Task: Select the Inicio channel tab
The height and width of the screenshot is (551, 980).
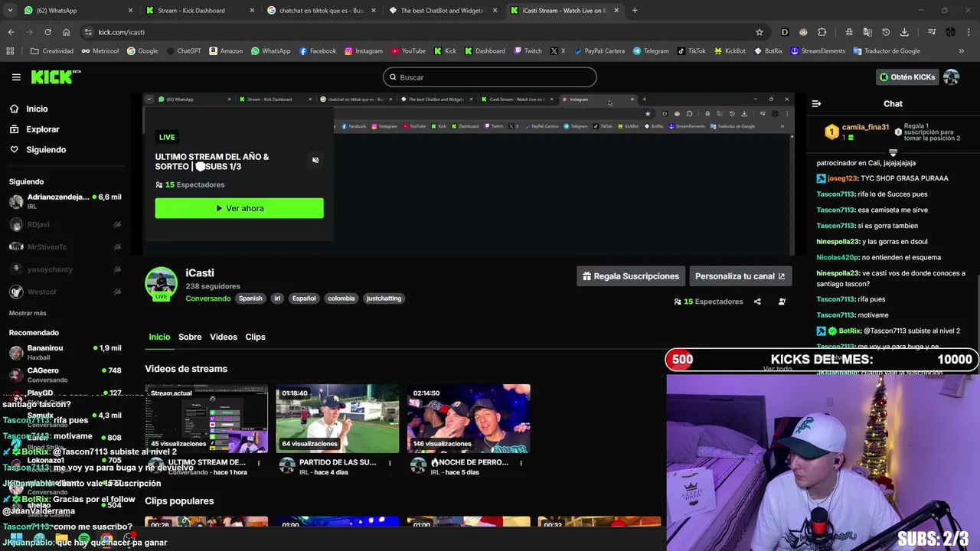Action: 159,337
